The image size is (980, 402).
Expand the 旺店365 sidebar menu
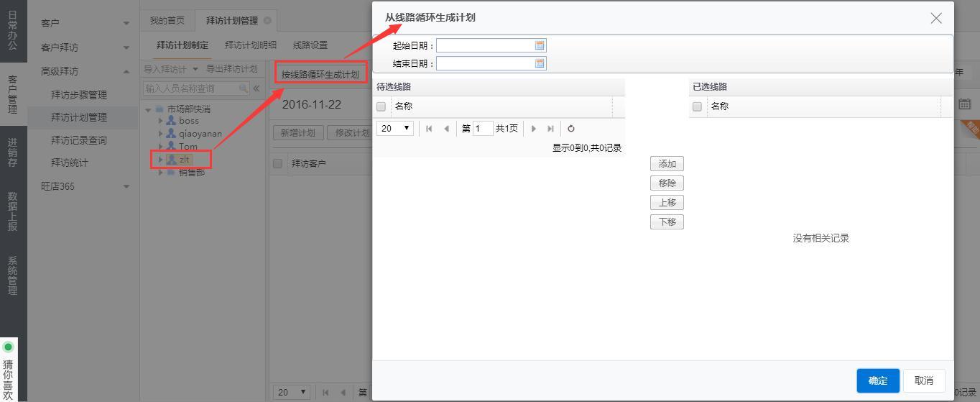[126, 186]
